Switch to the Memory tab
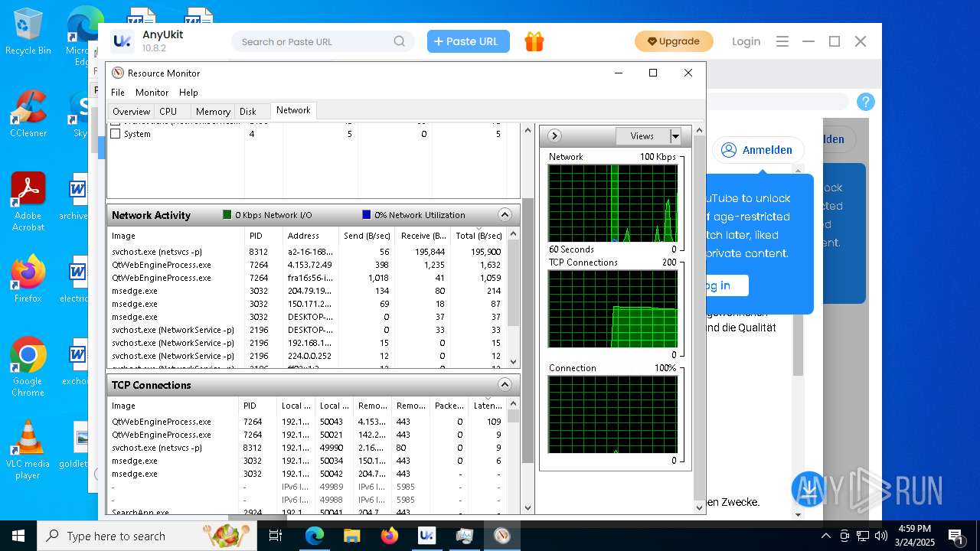This screenshot has width=980, height=551. point(213,111)
